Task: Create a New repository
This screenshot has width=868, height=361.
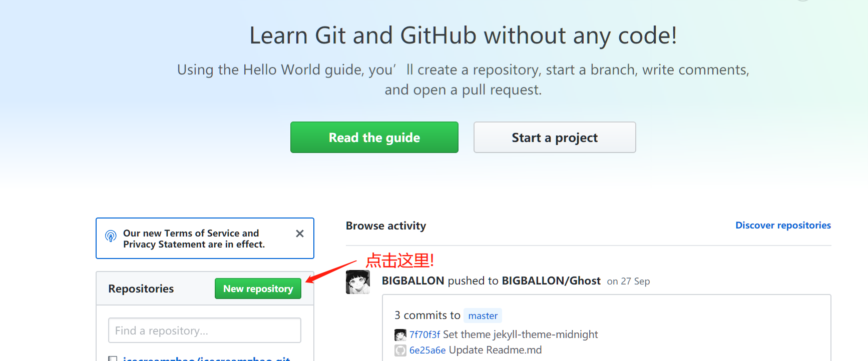Action: (x=258, y=288)
